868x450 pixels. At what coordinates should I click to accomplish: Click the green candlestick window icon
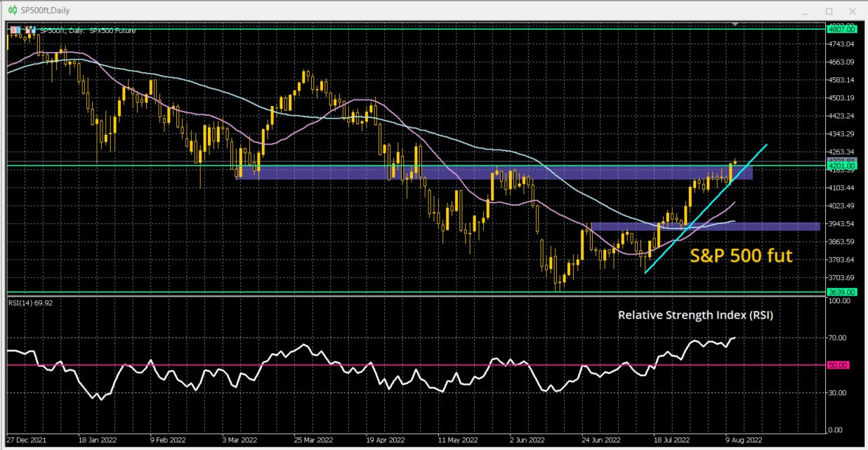click(x=13, y=11)
